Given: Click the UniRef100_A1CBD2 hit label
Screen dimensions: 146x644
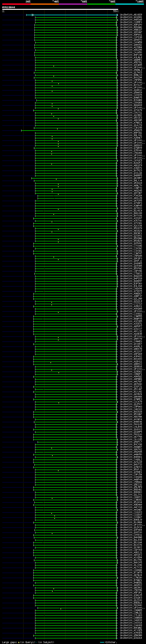Looking at the screenshot, I should tap(131, 115).
